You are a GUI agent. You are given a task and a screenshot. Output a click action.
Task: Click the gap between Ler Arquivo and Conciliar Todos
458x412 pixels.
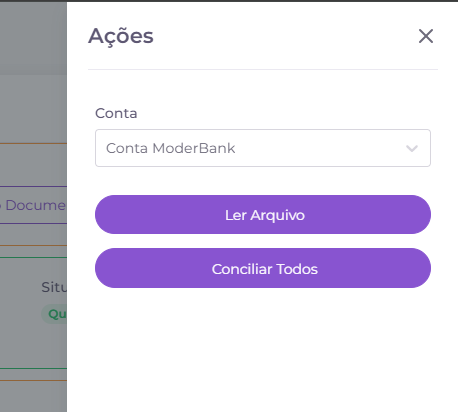[x=263, y=241]
